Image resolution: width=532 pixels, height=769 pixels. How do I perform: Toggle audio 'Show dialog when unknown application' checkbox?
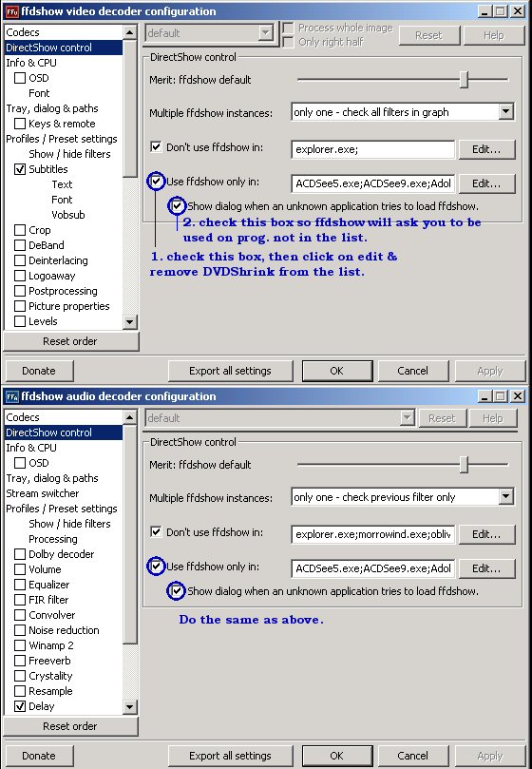(x=177, y=590)
